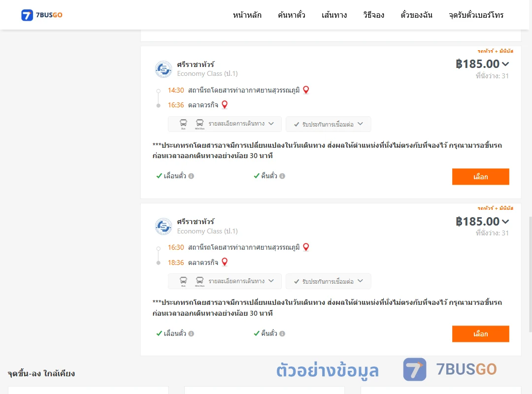532x394 pixels.
Task: Open the จุดรับตั๋วเบอร์โทร menu item
Action: coord(476,15)
